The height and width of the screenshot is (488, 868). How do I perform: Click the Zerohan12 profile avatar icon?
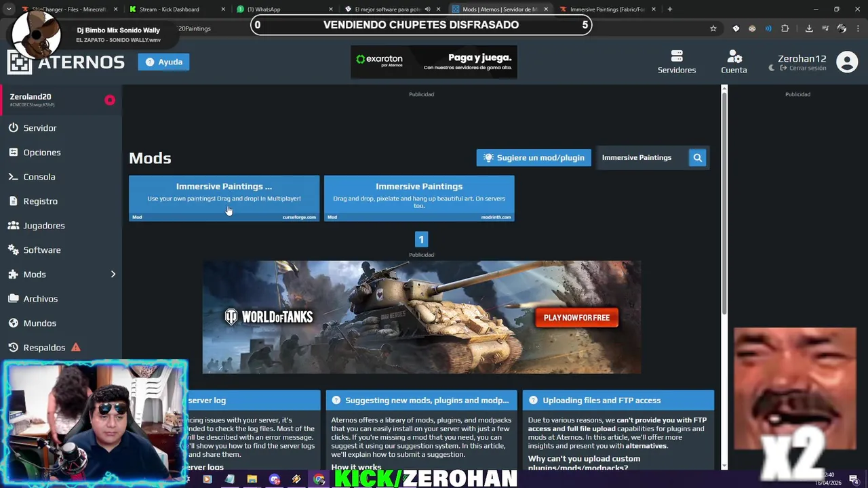(x=847, y=62)
